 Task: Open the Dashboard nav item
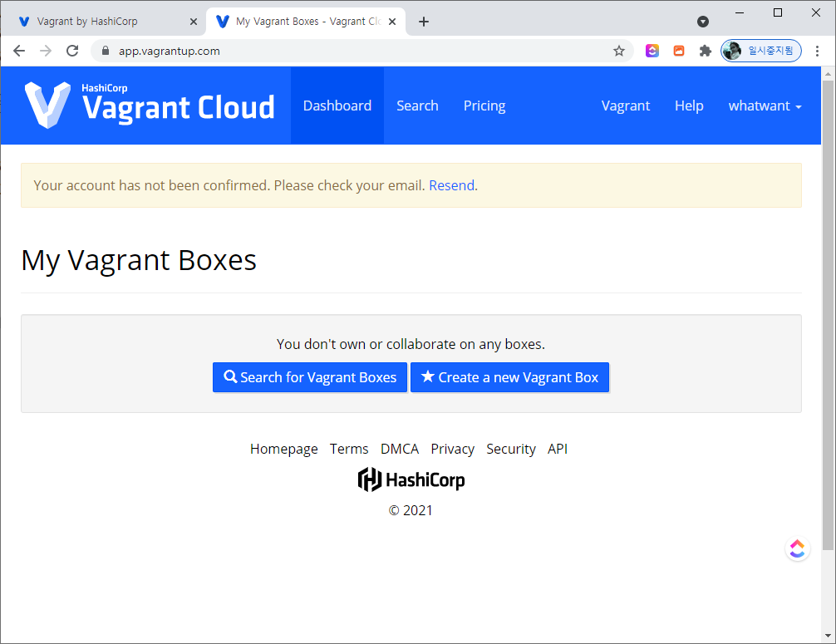(337, 106)
